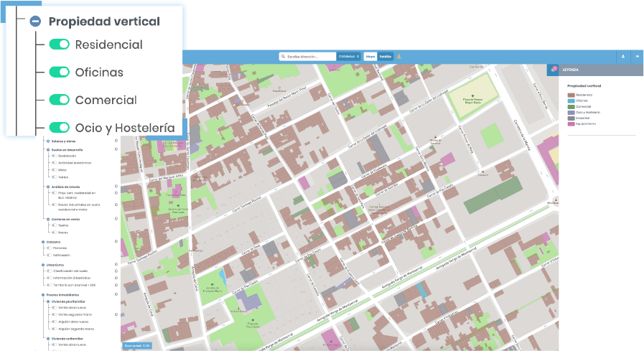Image resolution: width=644 pixels, height=351 pixels.
Task: Click the search magnifier icon
Action: tap(283, 56)
